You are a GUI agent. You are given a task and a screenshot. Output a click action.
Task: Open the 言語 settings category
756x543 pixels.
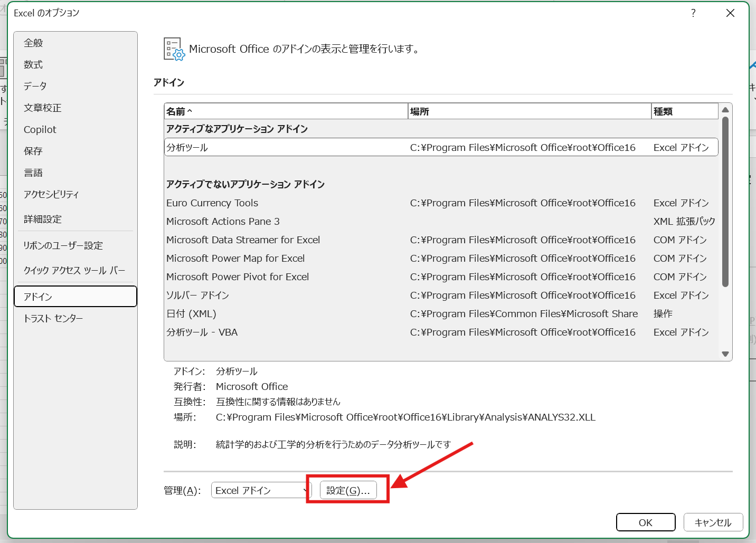coord(33,172)
